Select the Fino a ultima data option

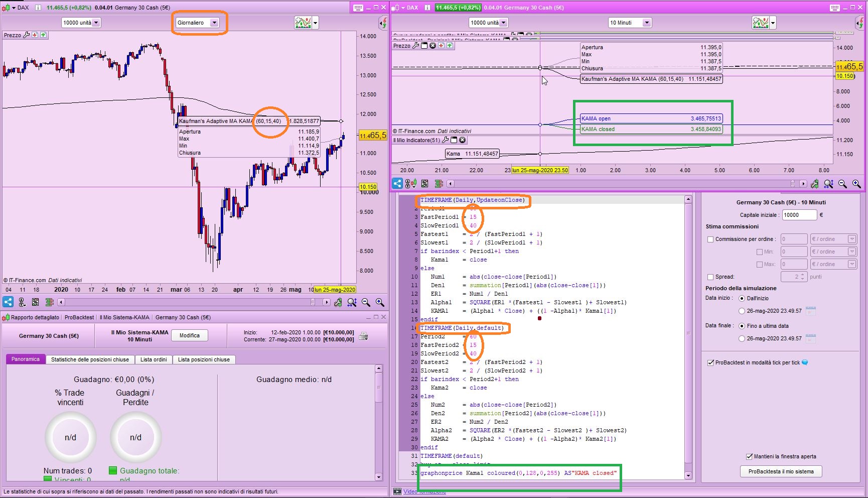point(742,326)
